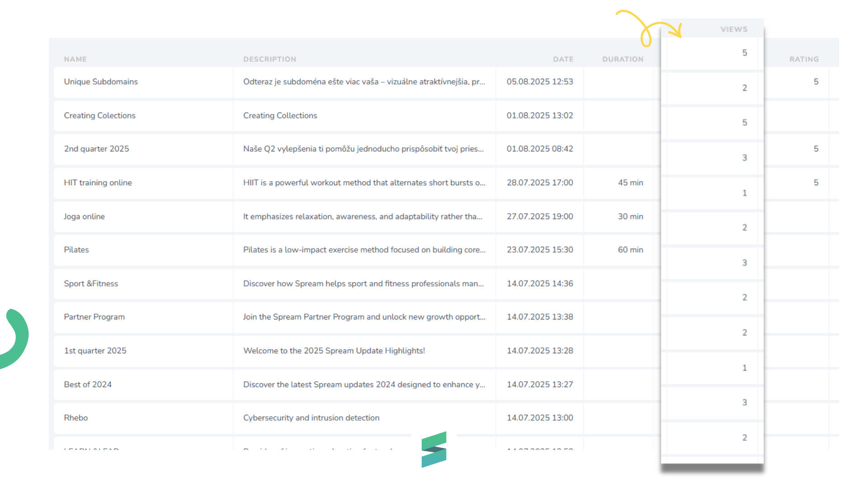Sort by the VIEWS column header

[x=734, y=29]
